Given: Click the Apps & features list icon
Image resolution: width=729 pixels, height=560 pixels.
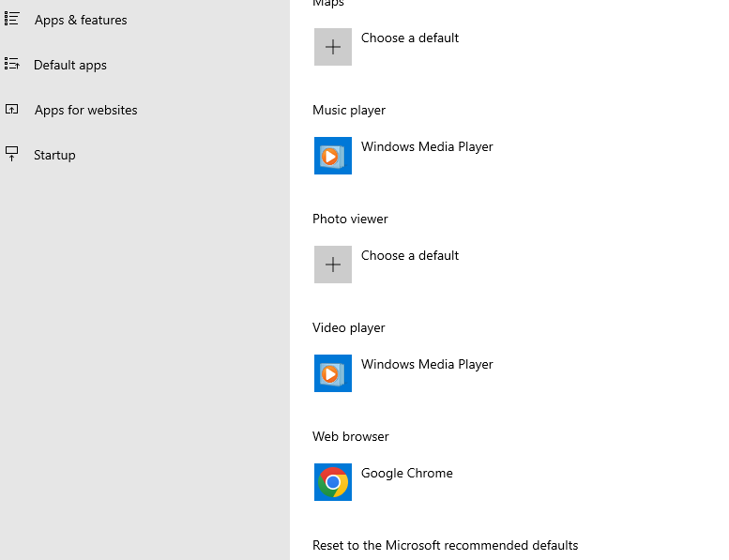Looking at the screenshot, I should coord(11,19).
